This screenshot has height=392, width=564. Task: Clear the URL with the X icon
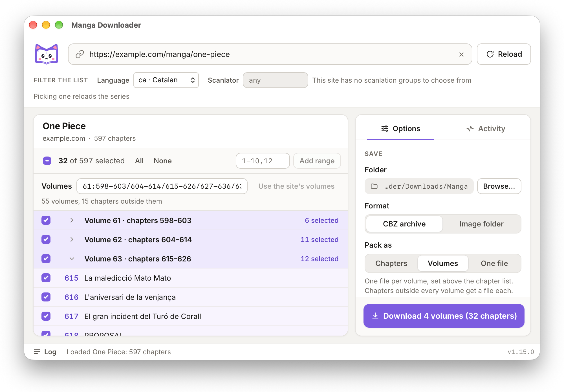461,54
